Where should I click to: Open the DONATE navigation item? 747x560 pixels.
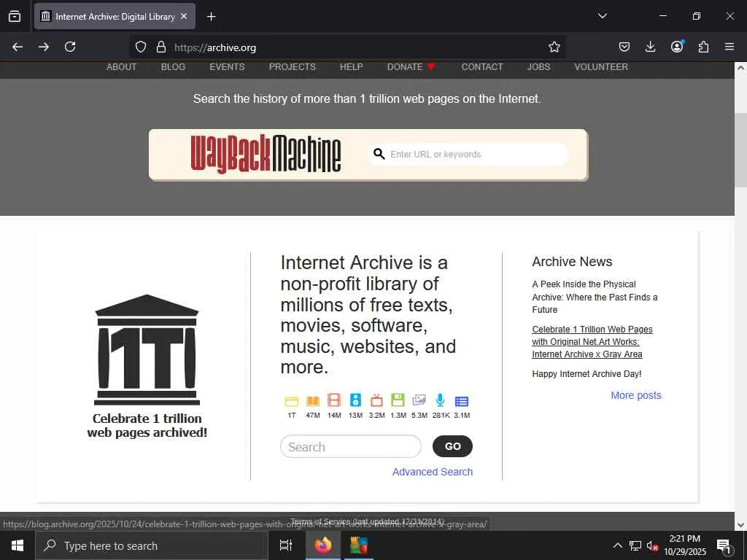[x=411, y=67]
